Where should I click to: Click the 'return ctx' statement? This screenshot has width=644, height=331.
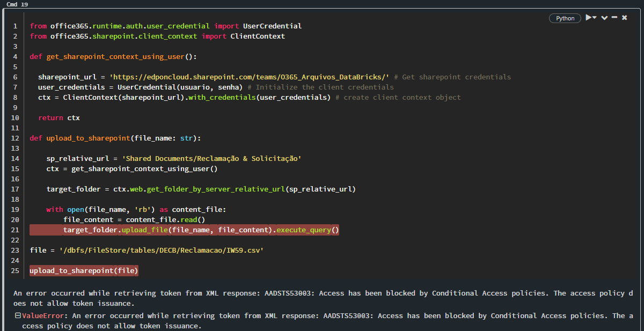[59, 117]
